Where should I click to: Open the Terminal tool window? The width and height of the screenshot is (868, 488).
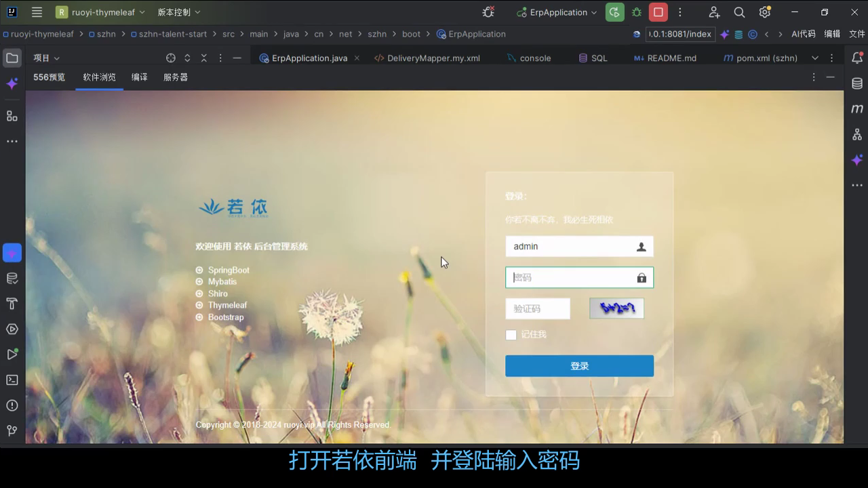12,380
